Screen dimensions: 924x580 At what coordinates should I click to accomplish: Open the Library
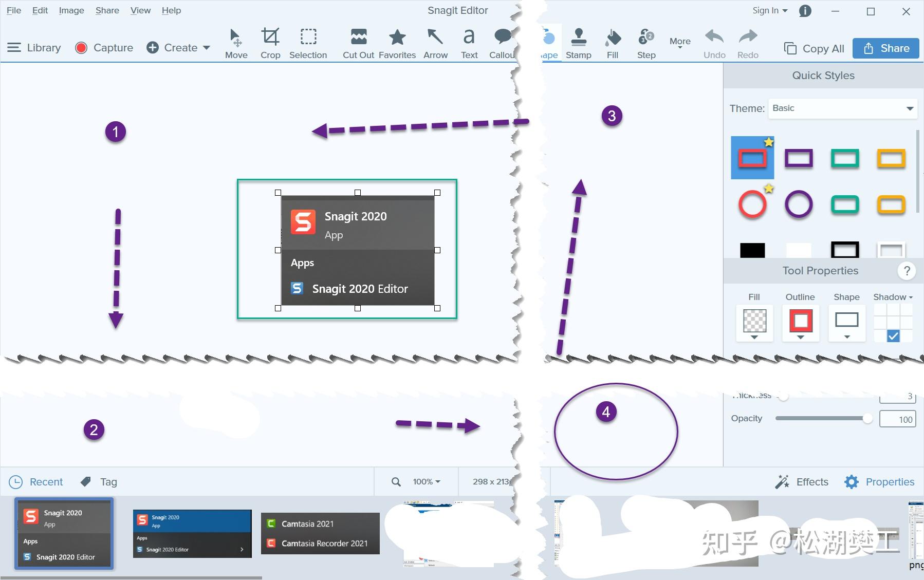(x=34, y=48)
